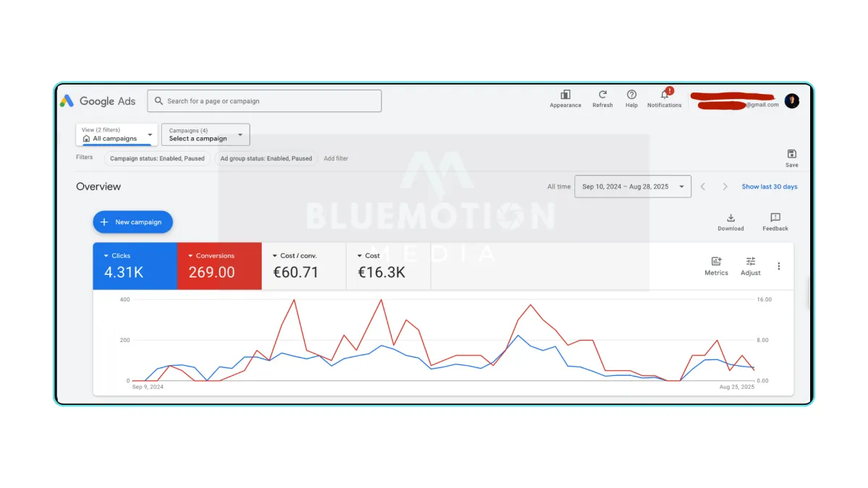Viewport: 868px width, 488px height.
Task: Open the Feedback icon
Action: (x=775, y=218)
